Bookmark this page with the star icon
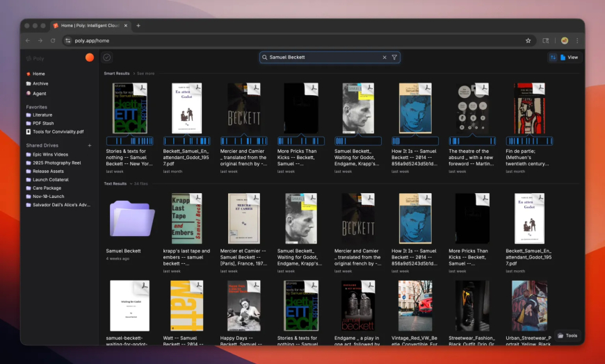This screenshot has width=605, height=364. [529, 41]
